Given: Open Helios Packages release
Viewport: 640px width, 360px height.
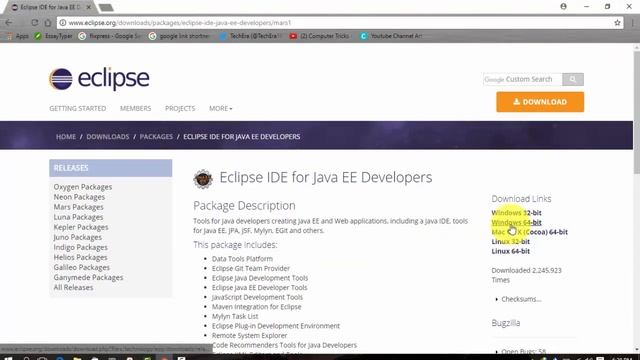Looking at the screenshot, I should click(80, 257).
